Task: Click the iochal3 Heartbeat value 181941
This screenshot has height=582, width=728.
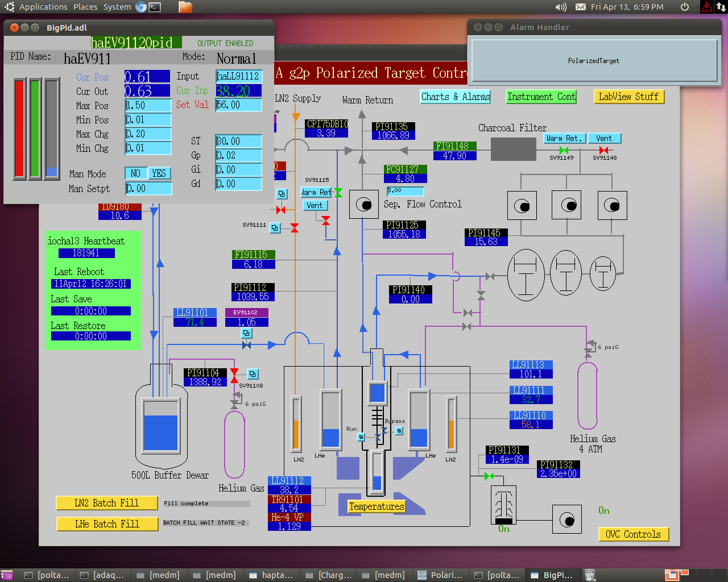Action: [x=86, y=253]
